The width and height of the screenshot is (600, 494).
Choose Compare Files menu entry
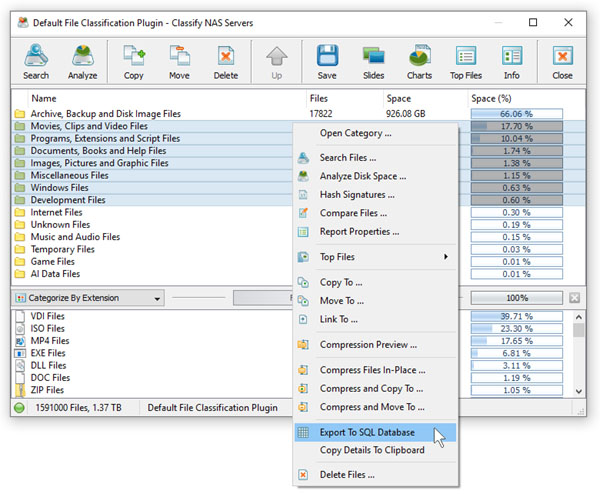[x=353, y=213]
